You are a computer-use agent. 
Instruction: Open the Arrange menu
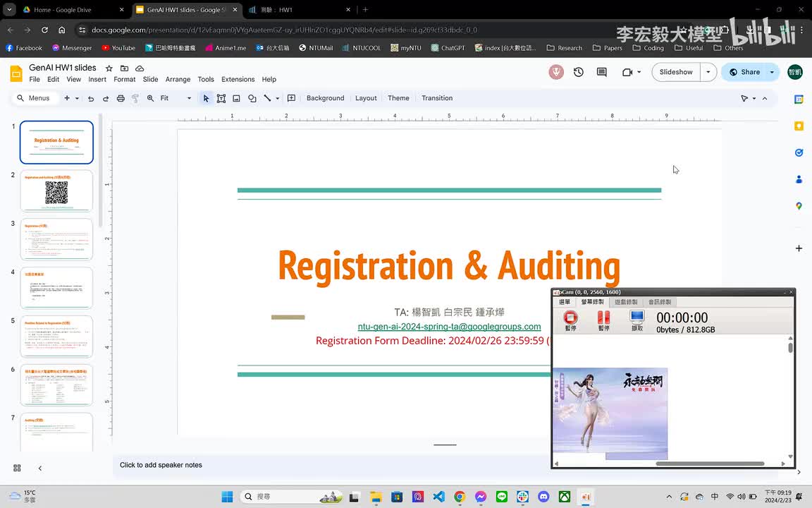click(x=178, y=79)
